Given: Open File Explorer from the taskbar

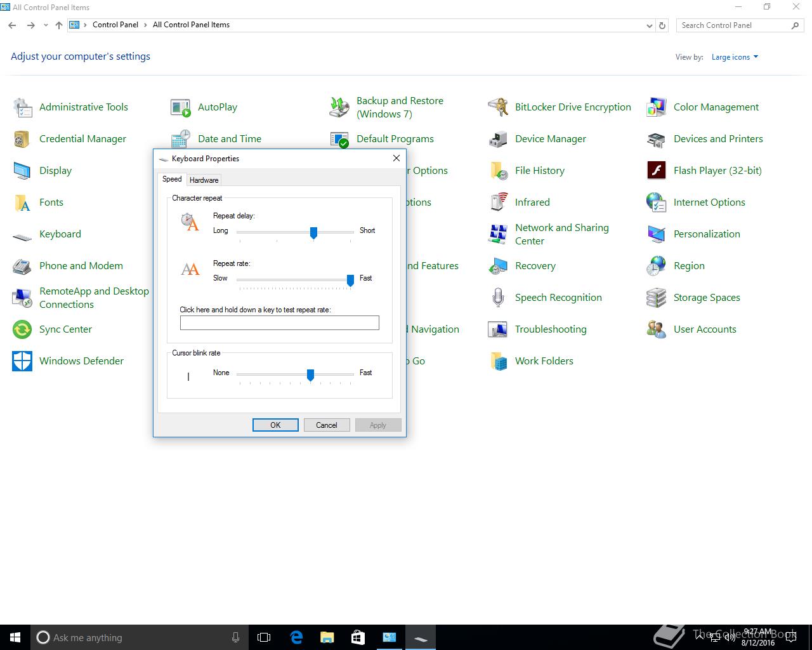Looking at the screenshot, I should pyautogui.click(x=327, y=637).
